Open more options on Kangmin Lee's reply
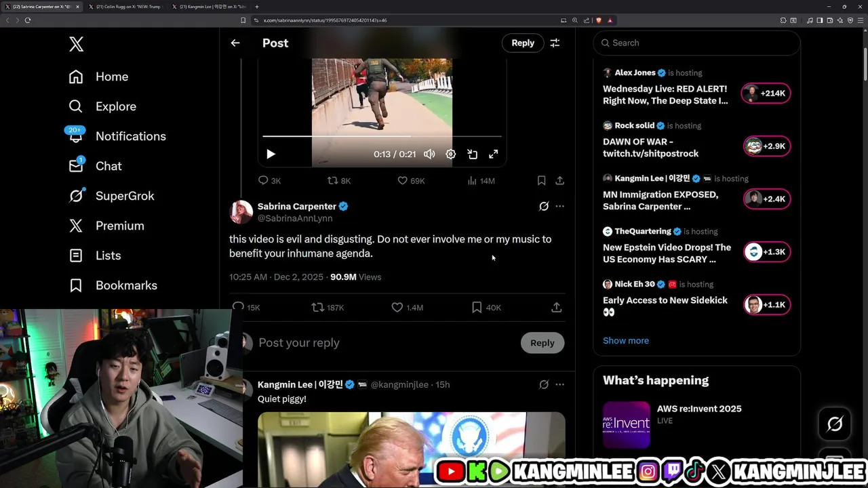Viewport: 868px width, 488px height. coord(559,384)
